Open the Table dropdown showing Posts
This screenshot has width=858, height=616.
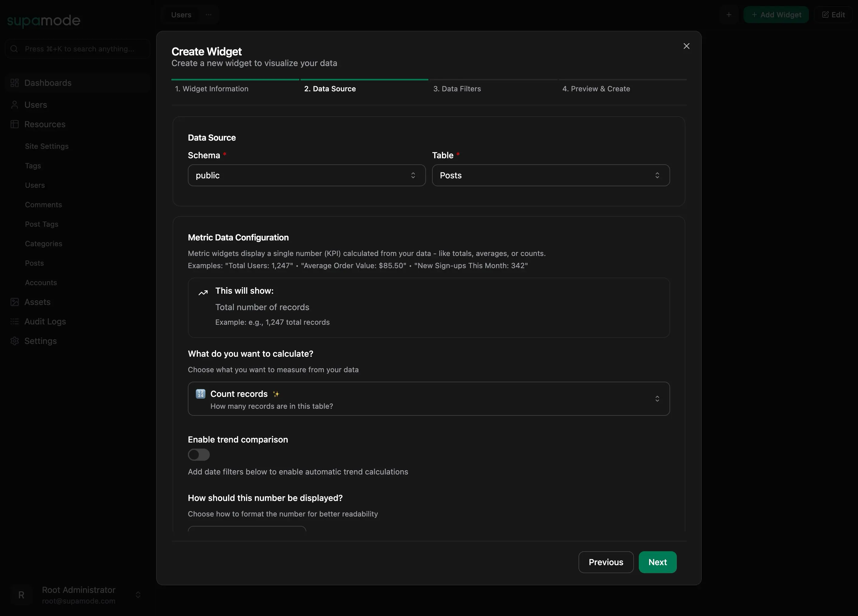click(550, 175)
